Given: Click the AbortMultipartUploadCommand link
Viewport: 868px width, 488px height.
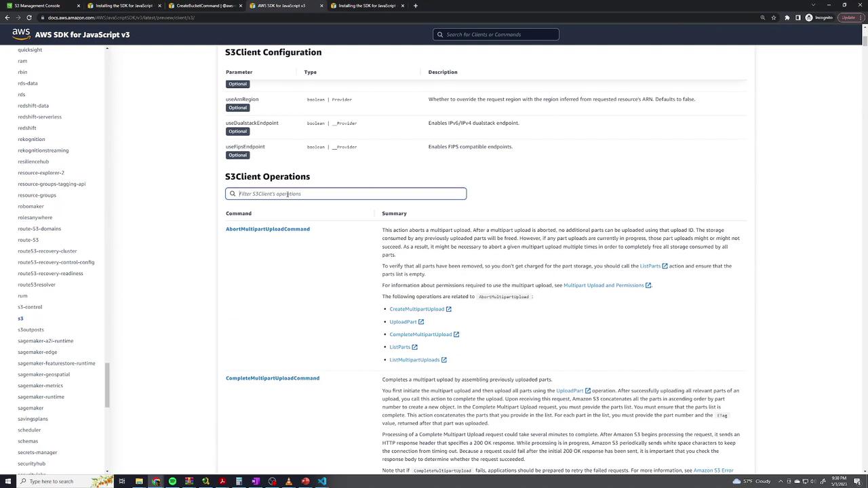Looking at the screenshot, I should click(x=268, y=229).
